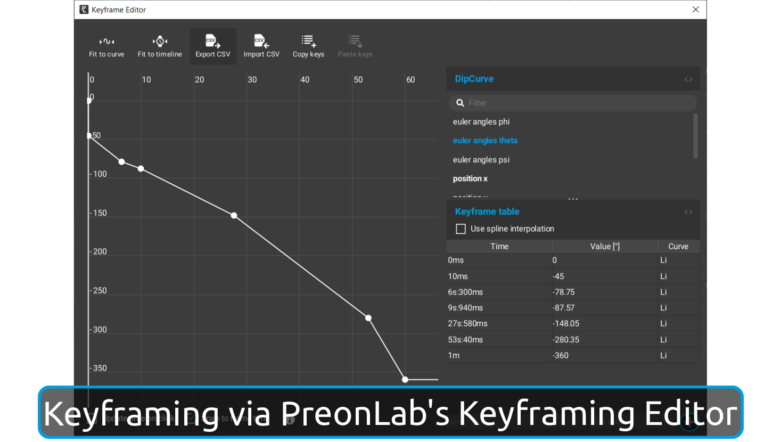Select position x property
The width and height of the screenshot is (781, 442).
click(x=470, y=179)
